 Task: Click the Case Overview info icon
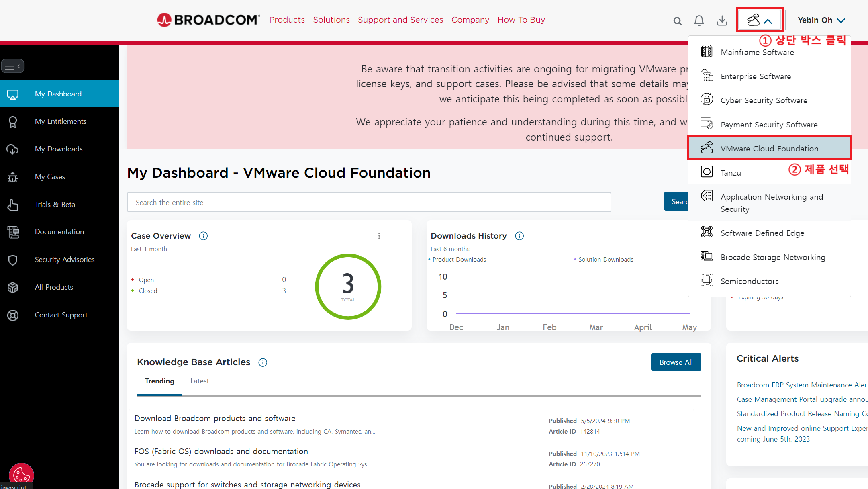pyautogui.click(x=203, y=236)
